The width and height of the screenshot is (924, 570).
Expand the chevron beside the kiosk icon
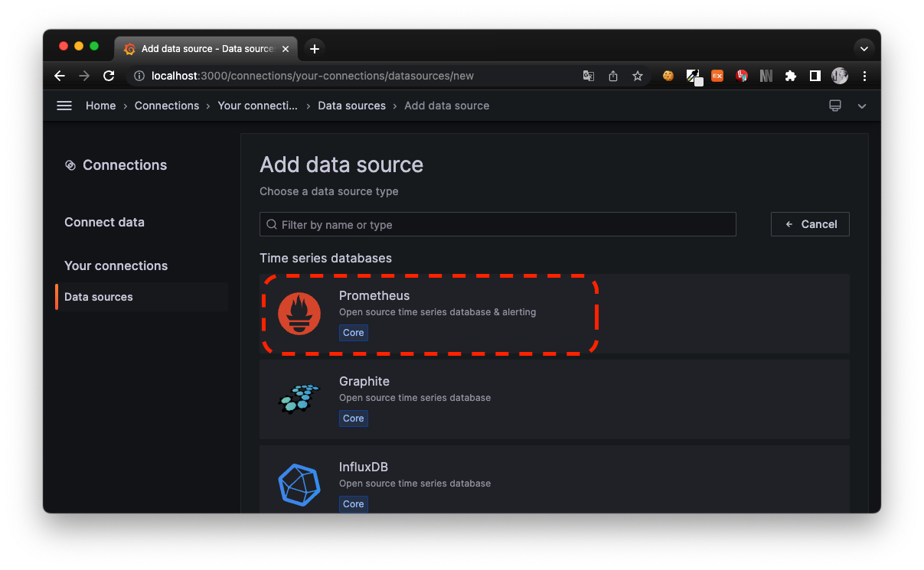[862, 106]
